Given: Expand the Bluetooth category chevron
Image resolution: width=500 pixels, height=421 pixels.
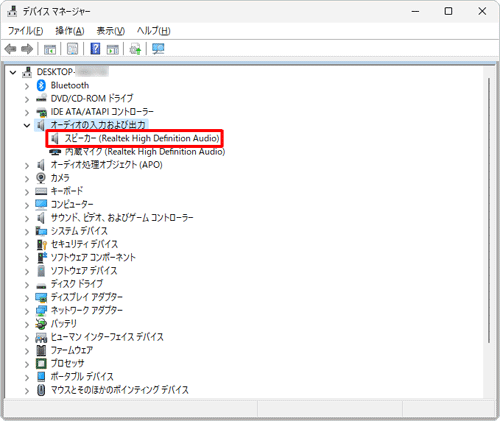Looking at the screenshot, I should pyautogui.click(x=27, y=86).
